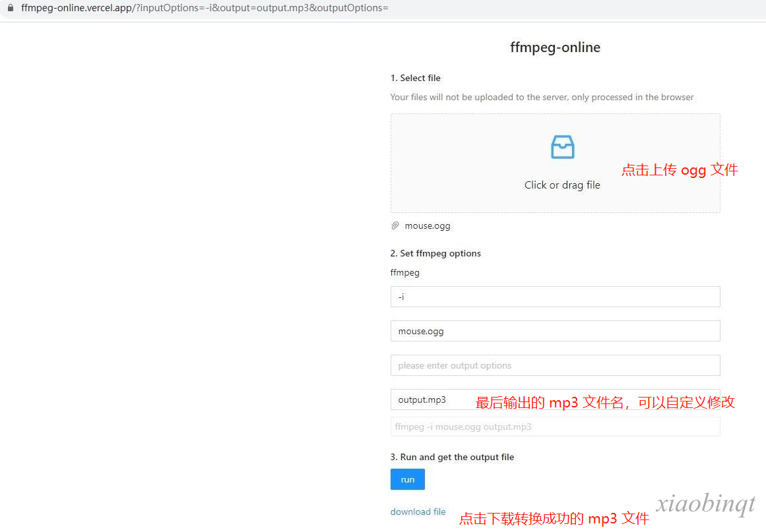Click the '3. Run and get the output file' heading
The width and height of the screenshot is (766, 532).
click(452, 457)
